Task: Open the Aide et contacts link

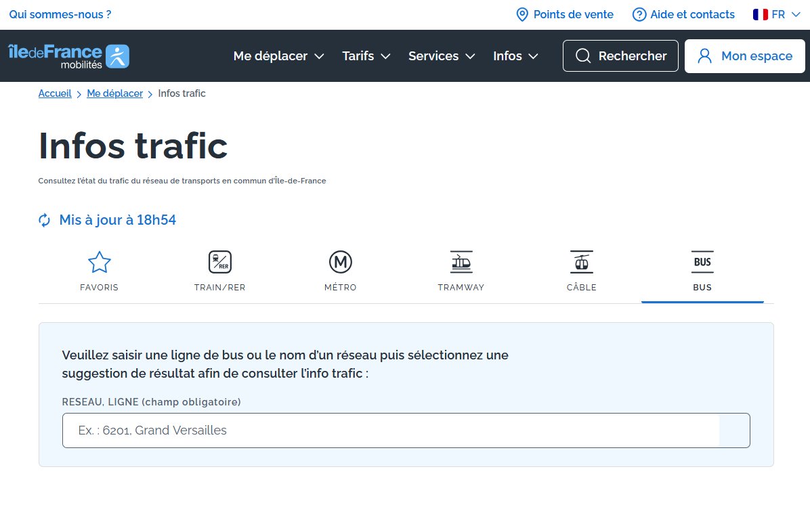Action: click(x=692, y=14)
